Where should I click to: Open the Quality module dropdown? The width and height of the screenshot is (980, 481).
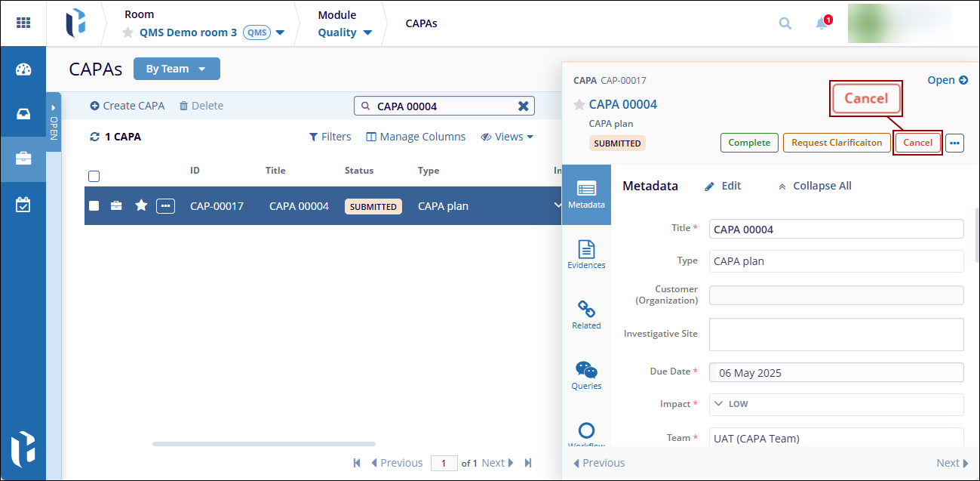(345, 32)
